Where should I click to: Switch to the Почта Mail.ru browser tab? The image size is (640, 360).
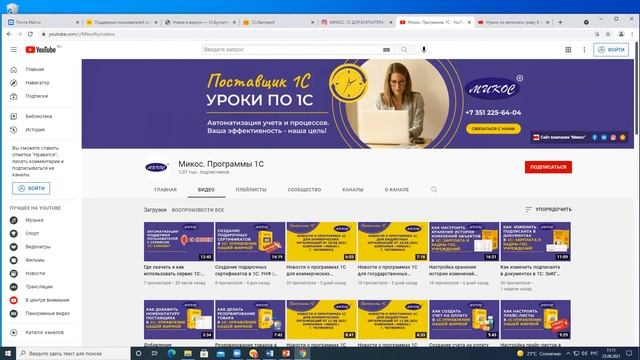(43, 22)
